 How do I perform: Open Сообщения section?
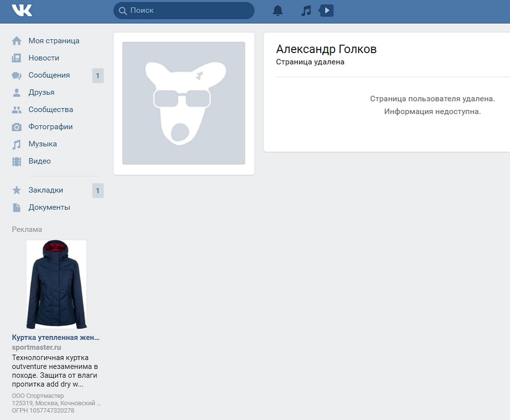(49, 75)
